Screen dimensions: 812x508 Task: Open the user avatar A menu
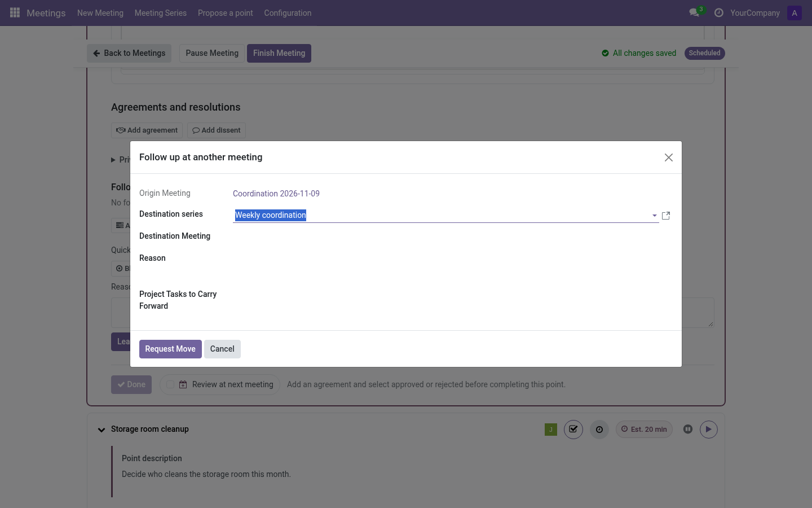[x=795, y=13]
